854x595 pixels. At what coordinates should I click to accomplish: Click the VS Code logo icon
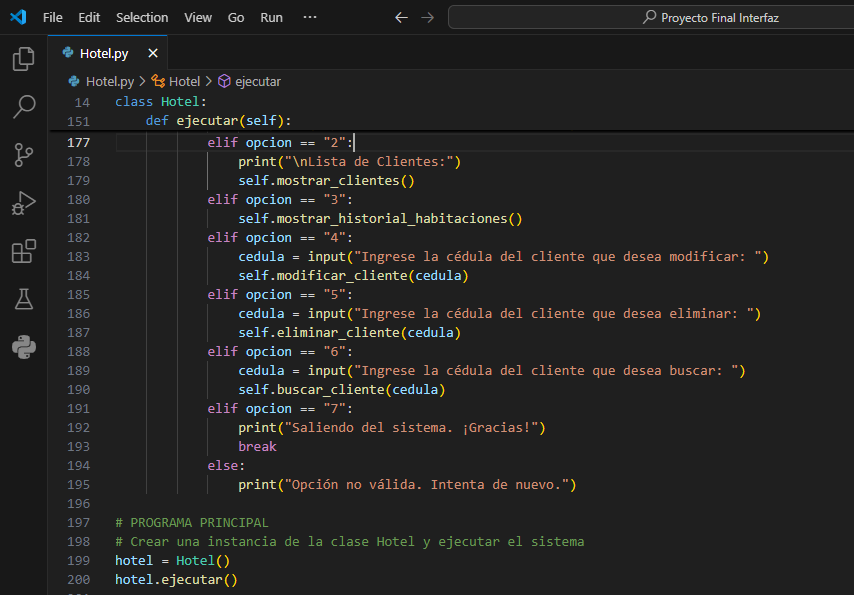point(17,17)
